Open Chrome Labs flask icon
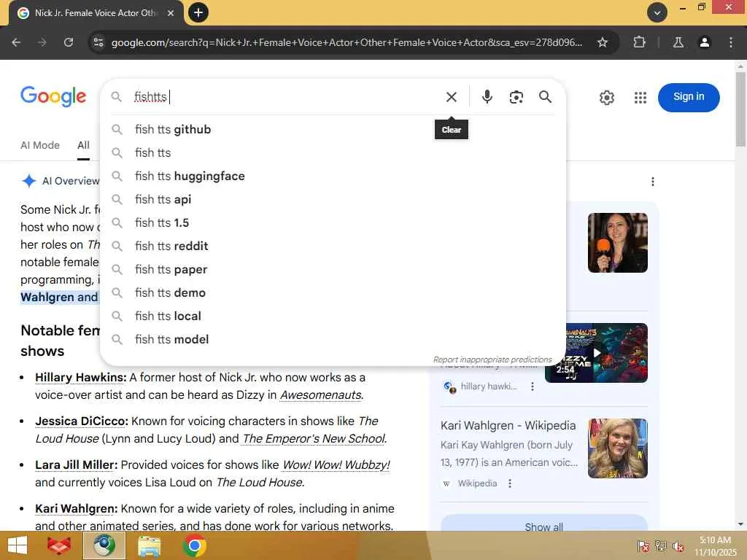 tap(678, 42)
